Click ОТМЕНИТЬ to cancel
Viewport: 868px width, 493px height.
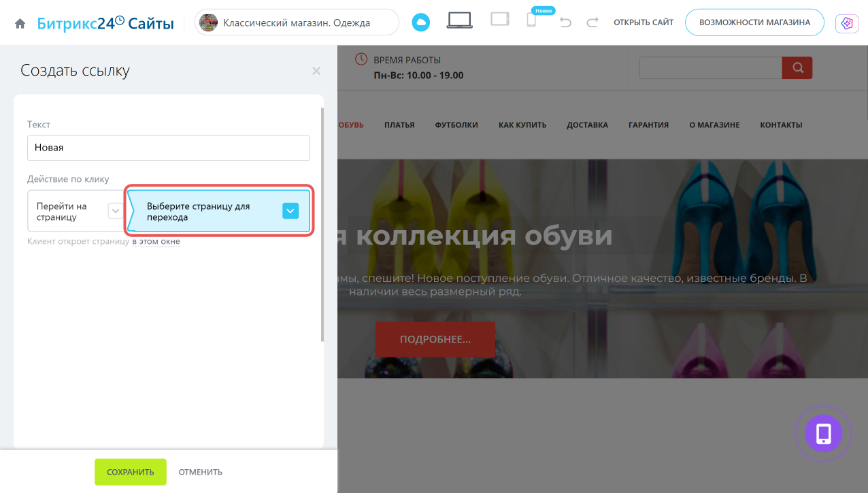(201, 472)
